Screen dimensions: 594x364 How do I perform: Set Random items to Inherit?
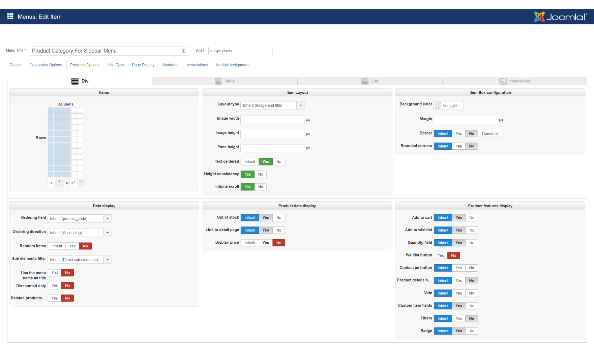click(x=57, y=246)
